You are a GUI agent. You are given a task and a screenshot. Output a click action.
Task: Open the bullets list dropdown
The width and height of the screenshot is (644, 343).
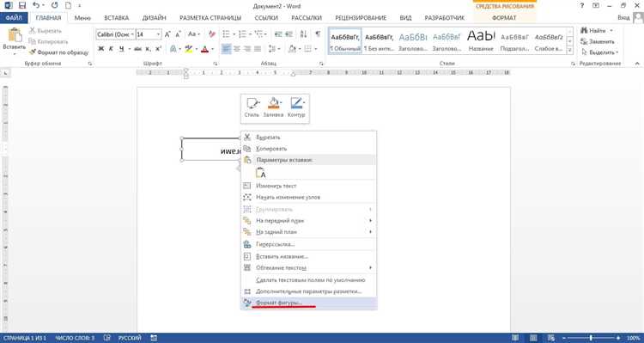(x=234, y=34)
